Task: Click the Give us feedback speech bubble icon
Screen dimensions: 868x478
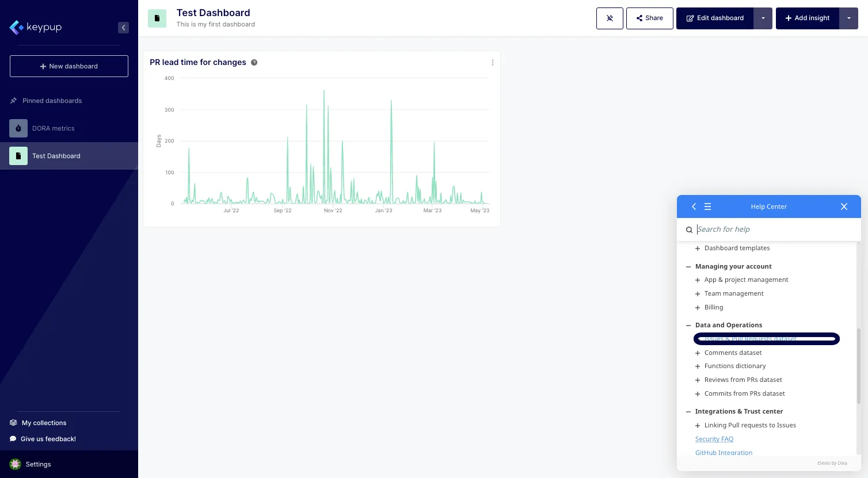Action: pos(13,439)
